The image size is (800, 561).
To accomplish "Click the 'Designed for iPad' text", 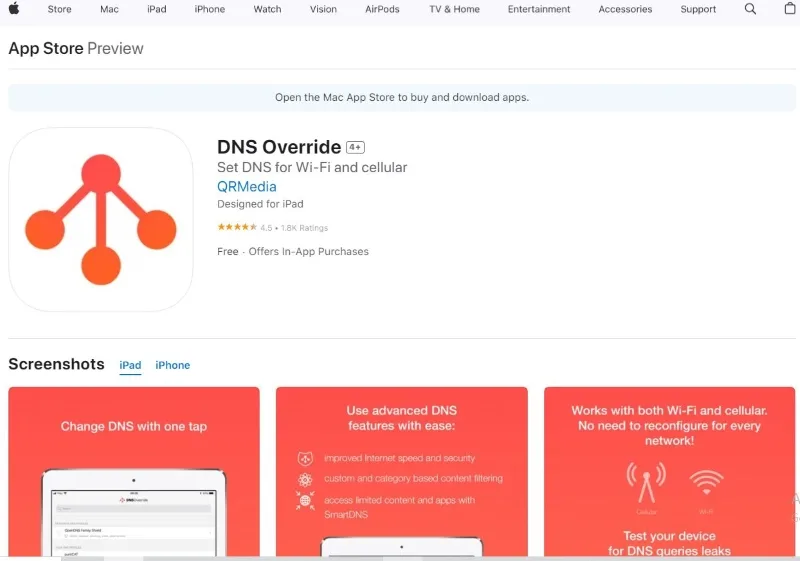I will click(x=260, y=204).
